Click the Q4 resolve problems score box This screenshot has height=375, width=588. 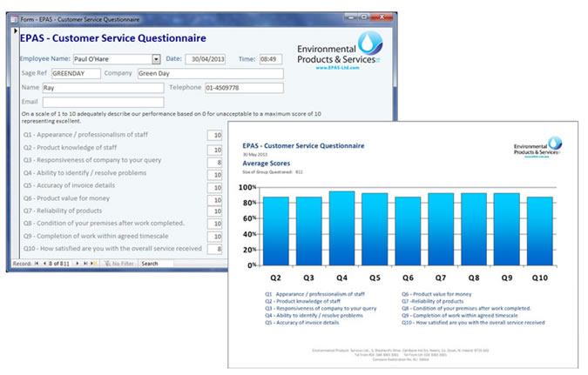point(215,175)
